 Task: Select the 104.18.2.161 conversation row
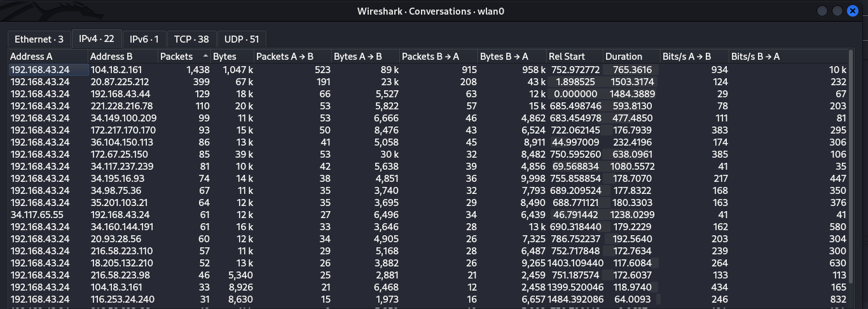click(429, 69)
